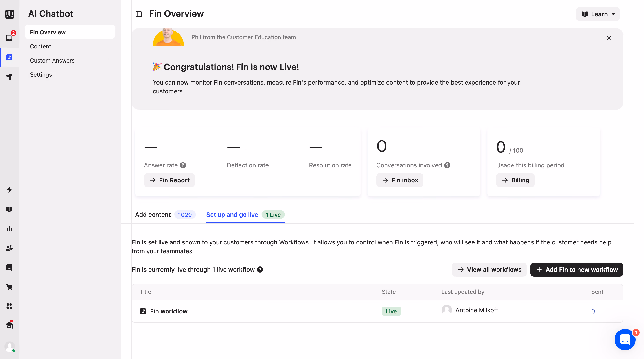
Task: Click the Live state badge
Action: point(391,311)
